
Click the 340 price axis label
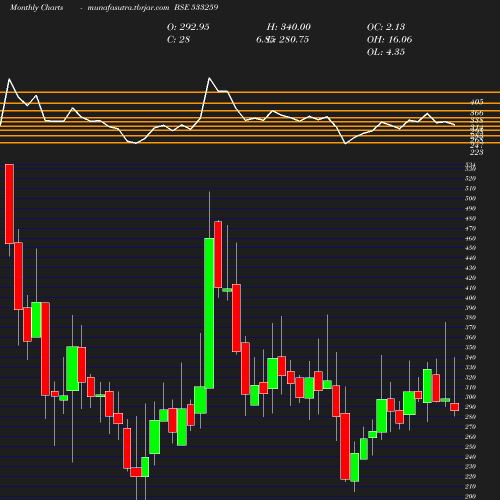tap(470, 357)
